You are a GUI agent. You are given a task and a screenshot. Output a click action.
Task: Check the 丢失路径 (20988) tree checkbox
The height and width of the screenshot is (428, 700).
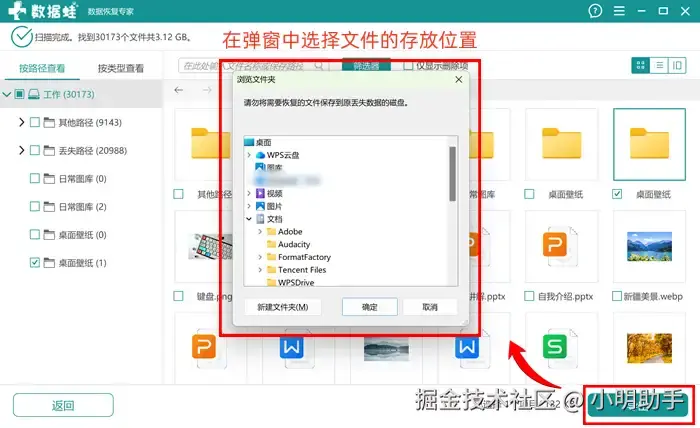[x=34, y=150]
